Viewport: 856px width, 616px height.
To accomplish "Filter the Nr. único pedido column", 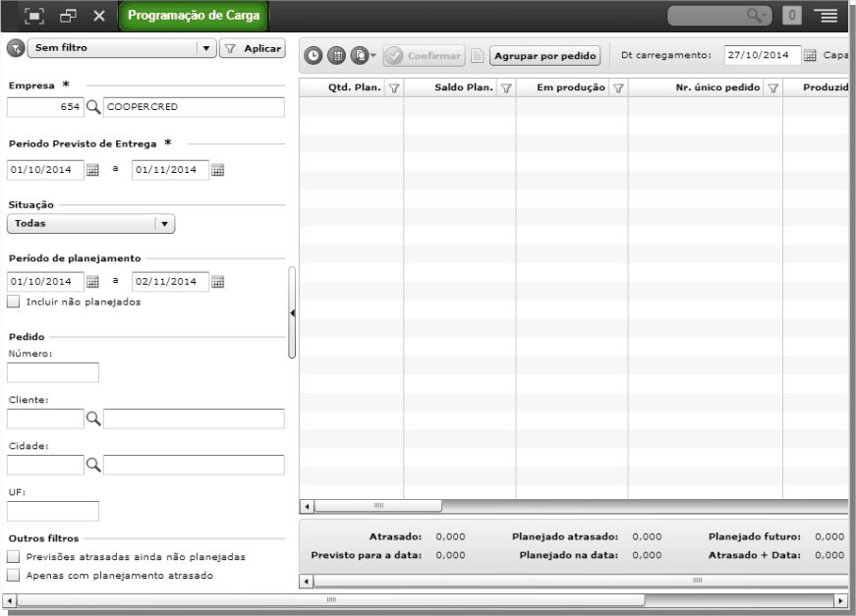I will (x=773, y=87).
